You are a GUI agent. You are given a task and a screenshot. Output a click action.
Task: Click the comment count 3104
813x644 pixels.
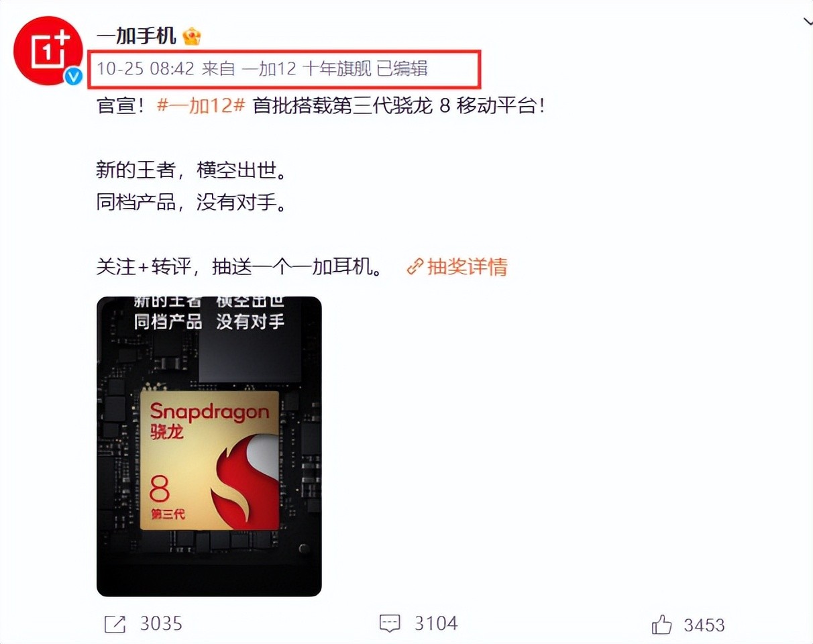[436, 624]
